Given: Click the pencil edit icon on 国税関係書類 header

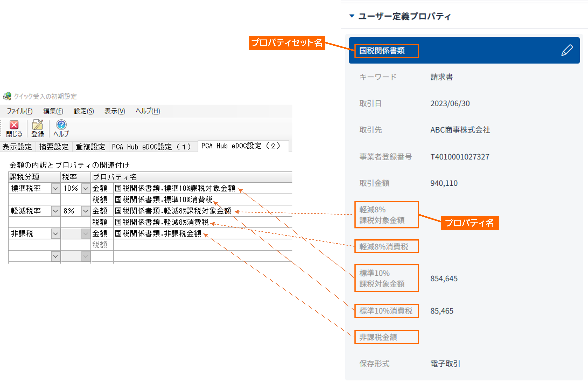Looking at the screenshot, I should coord(567,50).
